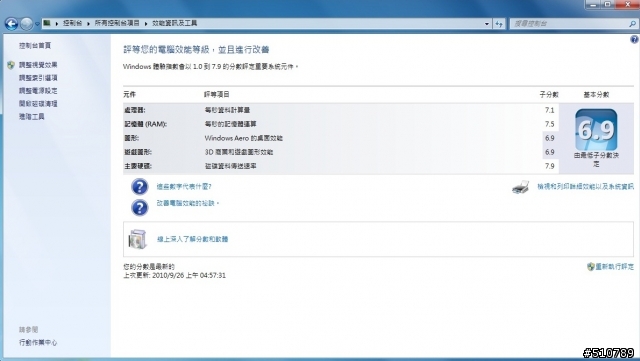640x361 pixels.
Task: Click the Back navigation arrow button
Action: pyautogui.click(x=11, y=24)
